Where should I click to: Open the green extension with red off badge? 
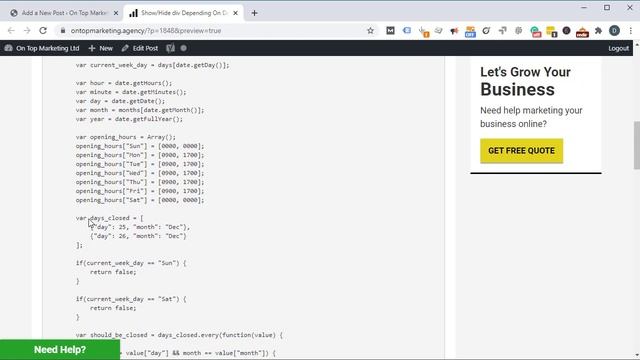click(536, 31)
